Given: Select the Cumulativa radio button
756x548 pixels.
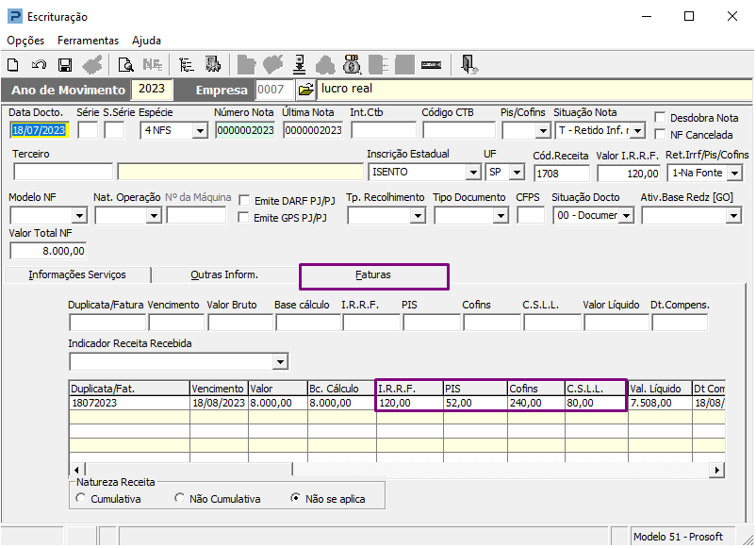Looking at the screenshot, I should pyautogui.click(x=81, y=498).
